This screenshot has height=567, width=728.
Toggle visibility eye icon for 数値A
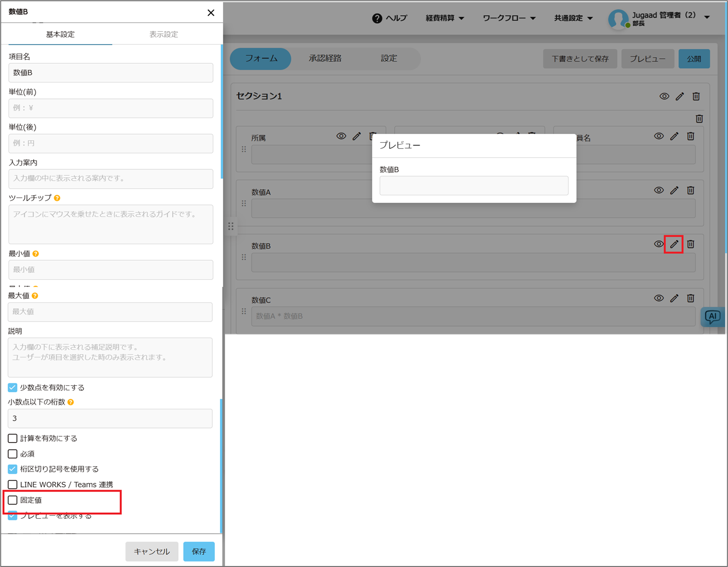[x=659, y=190]
